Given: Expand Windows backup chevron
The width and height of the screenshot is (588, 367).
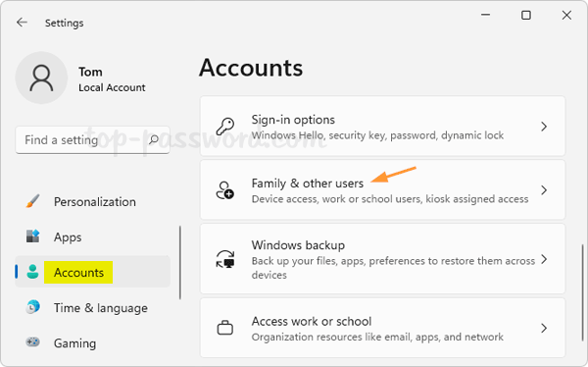Looking at the screenshot, I should tap(544, 259).
